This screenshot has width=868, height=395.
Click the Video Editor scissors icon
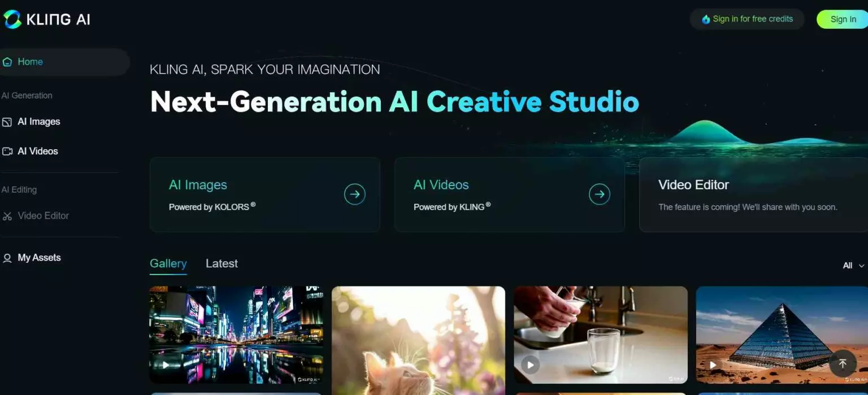coord(7,216)
